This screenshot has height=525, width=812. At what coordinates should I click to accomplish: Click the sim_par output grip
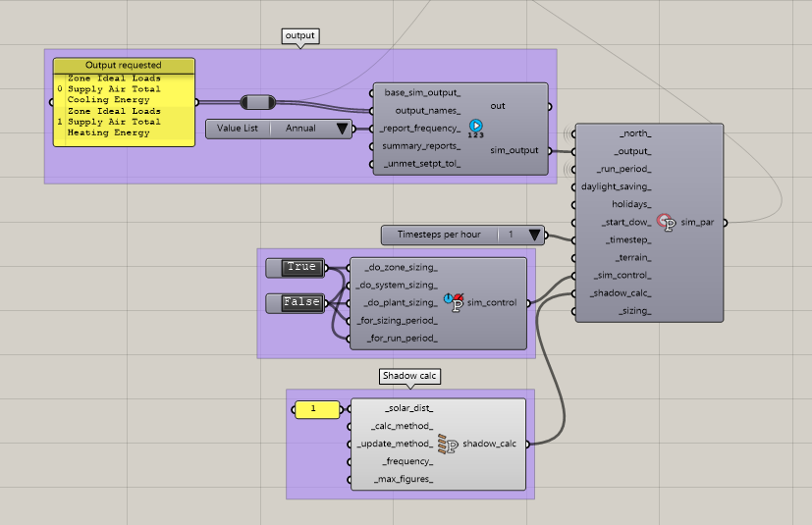[x=727, y=223]
